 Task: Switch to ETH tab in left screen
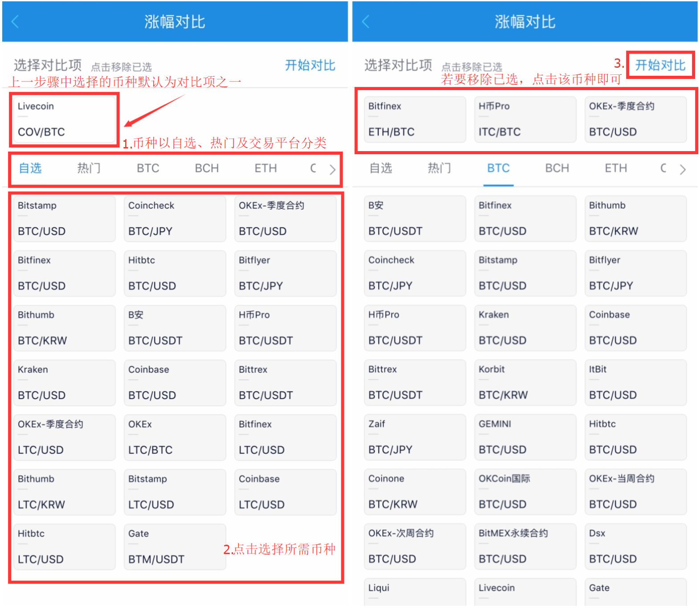[266, 168]
